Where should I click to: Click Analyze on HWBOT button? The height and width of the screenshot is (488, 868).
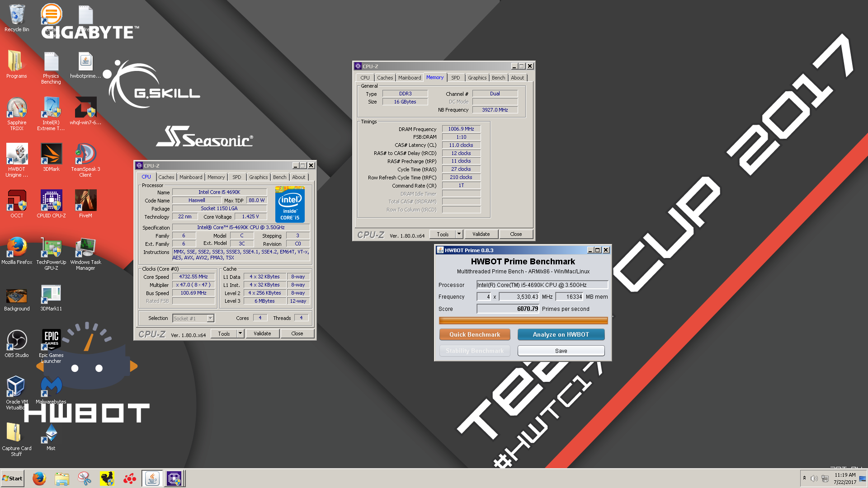click(561, 334)
